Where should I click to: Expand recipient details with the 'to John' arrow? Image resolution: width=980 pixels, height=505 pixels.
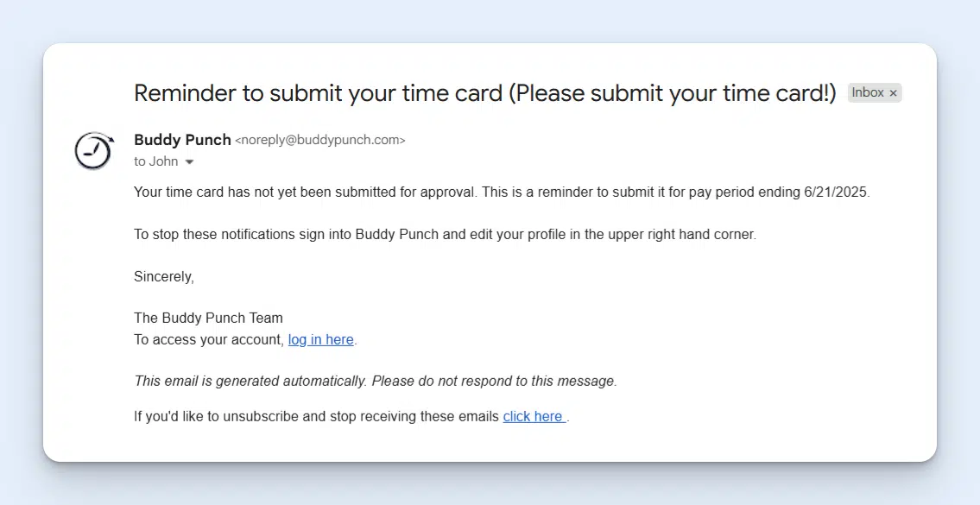point(189,161)
